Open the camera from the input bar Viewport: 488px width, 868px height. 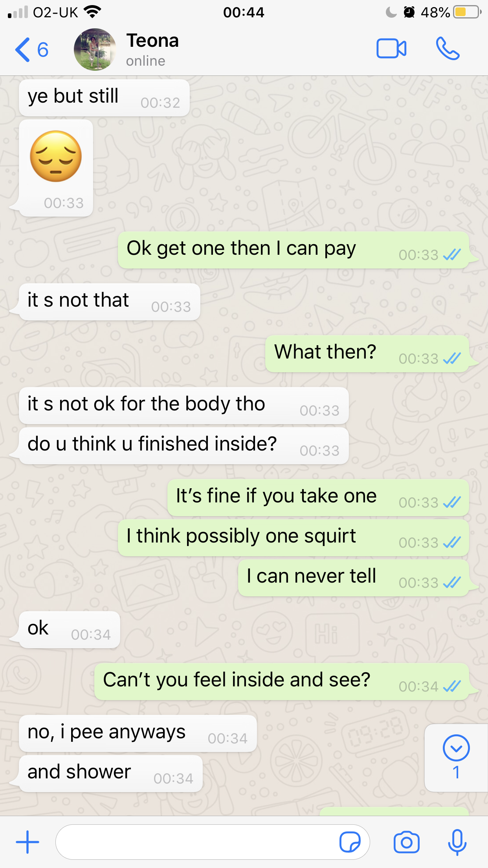point(406,842)
